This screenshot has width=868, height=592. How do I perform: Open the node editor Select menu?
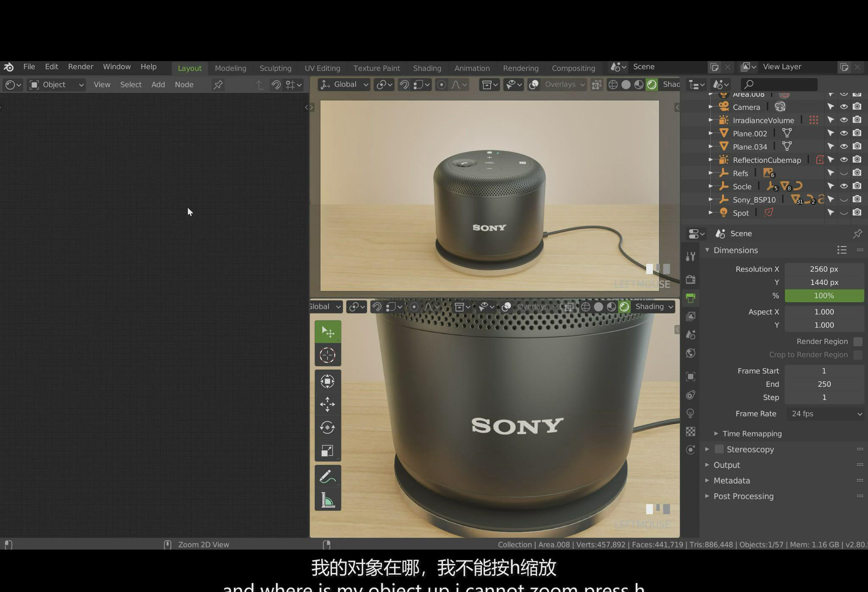pos(131,85)
